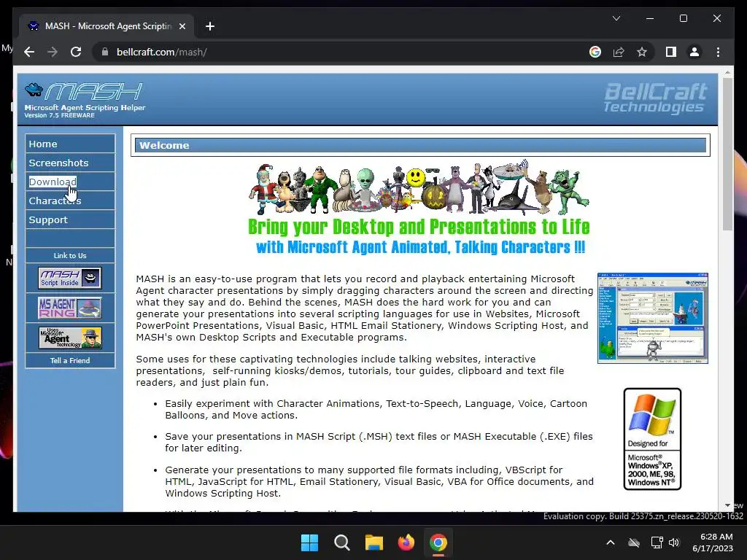Click the 'Version 7.5 FREEWARE' text
The height and width of the screenshot is (560, 747).
[x=60, y=115]
